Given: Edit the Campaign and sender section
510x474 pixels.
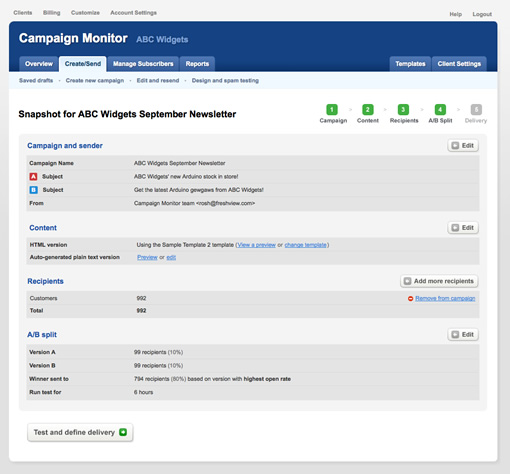Looking at the screenshot, I should [x=463, y=146].
